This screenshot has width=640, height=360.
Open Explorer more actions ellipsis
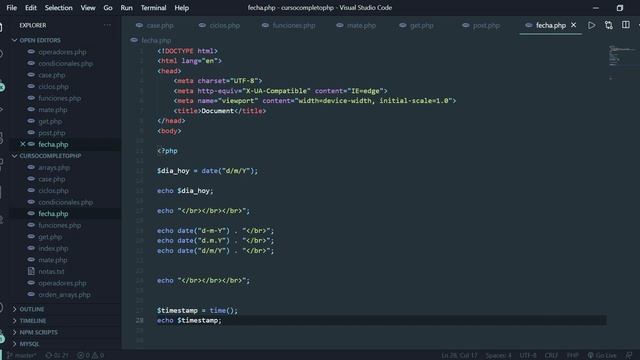107,25
